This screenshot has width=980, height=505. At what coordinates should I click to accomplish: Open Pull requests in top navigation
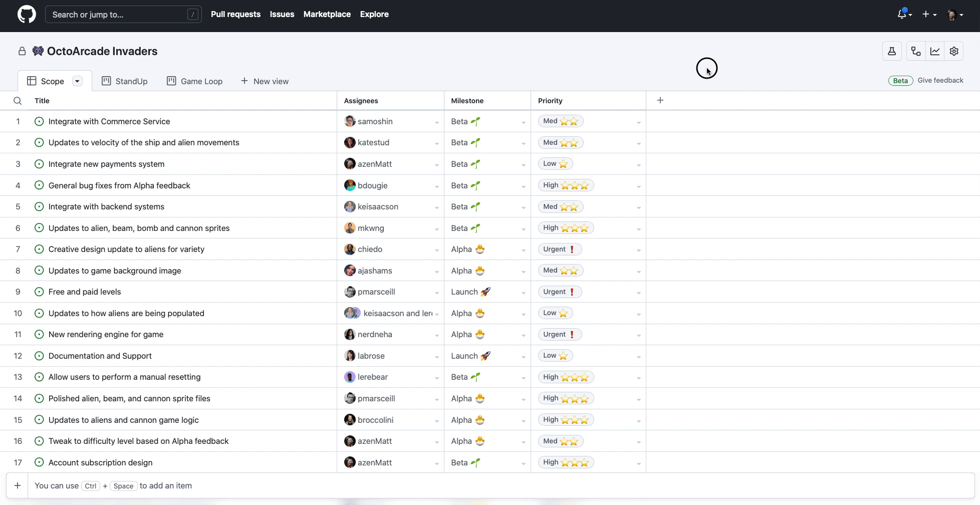click(235, 15)
